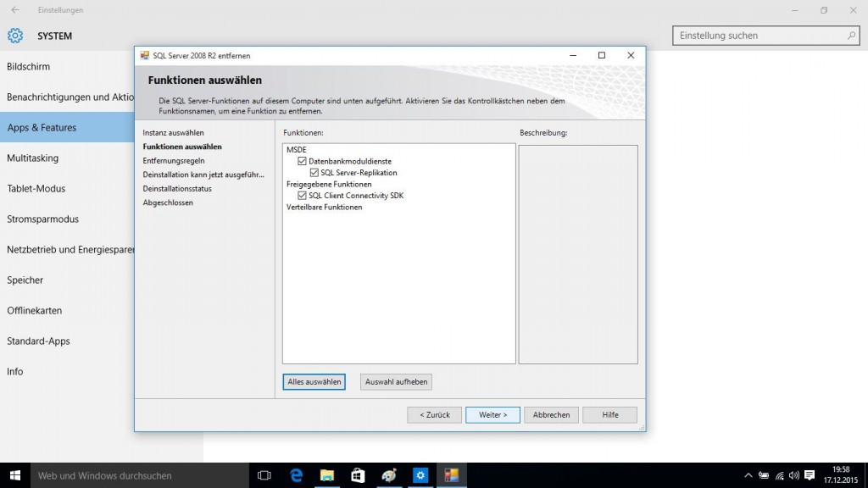Click the back arrow in Einstellungen
This screenshot has height=488, width=868.
(14, 10)
